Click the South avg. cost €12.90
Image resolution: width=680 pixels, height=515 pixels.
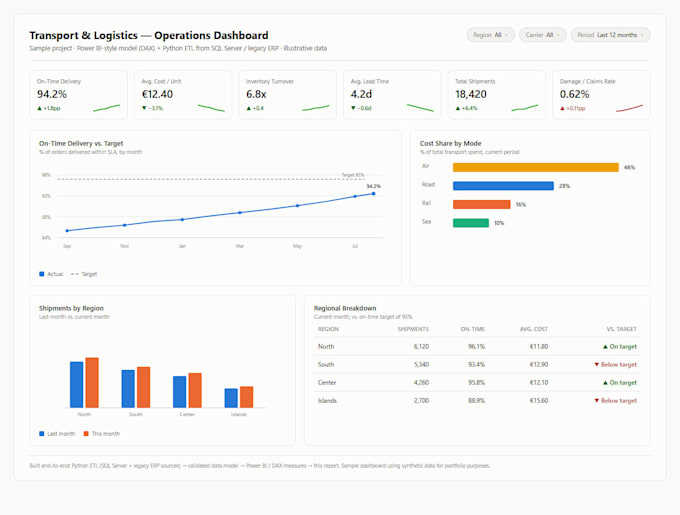(539, 365)
